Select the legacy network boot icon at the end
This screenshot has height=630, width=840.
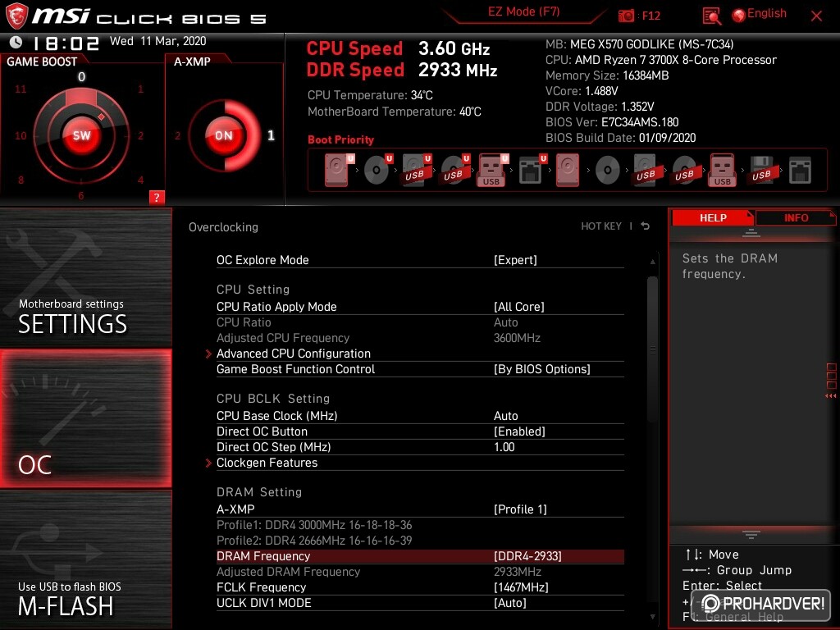(800, 171)
